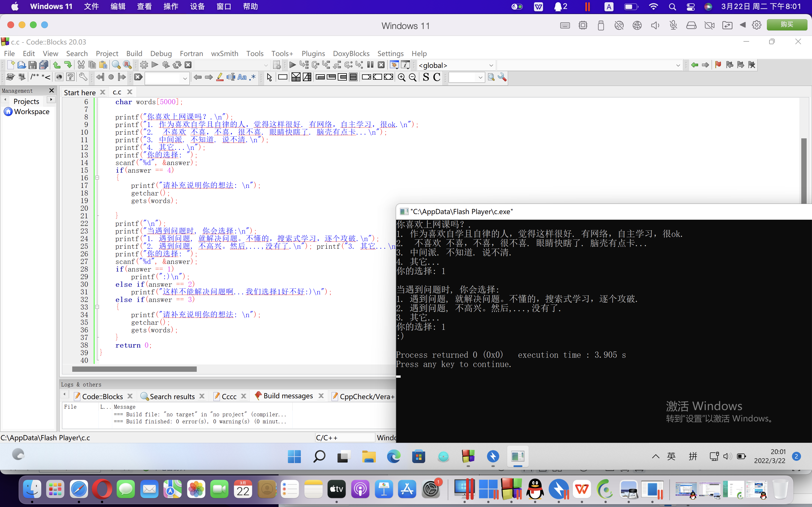
Task: Toggle Match case Aa option
Action: (242, 77)
